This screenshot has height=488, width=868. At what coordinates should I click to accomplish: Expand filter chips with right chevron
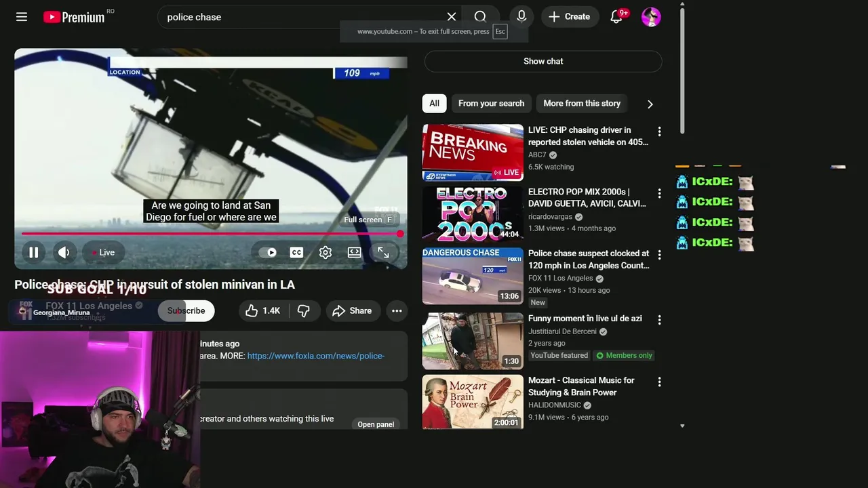650,104
